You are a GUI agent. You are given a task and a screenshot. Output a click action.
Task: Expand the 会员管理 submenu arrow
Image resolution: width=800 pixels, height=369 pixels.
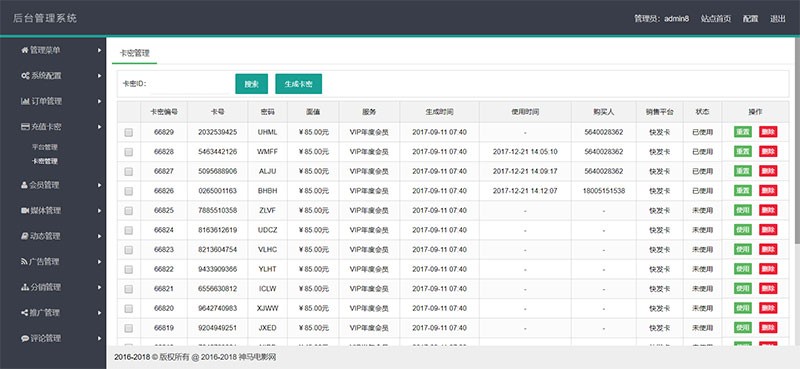(x=99, y=185)
